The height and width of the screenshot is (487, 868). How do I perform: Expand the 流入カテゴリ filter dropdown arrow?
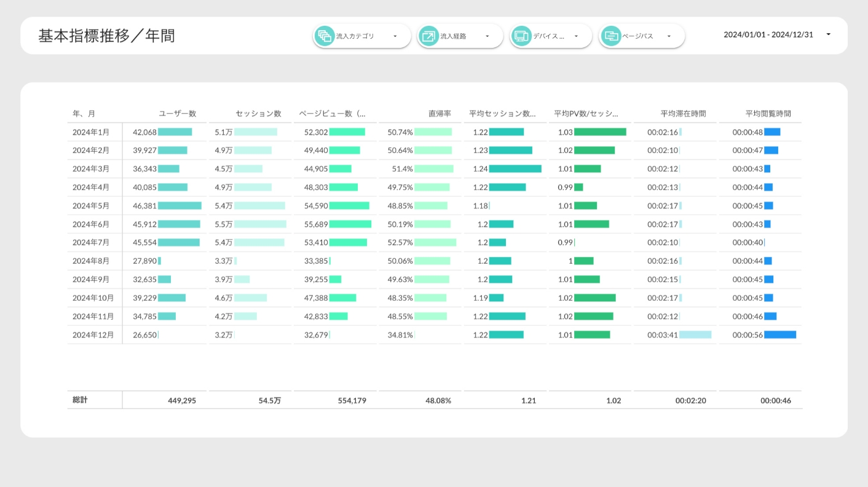pyautogui.click(x=395, y=36)
